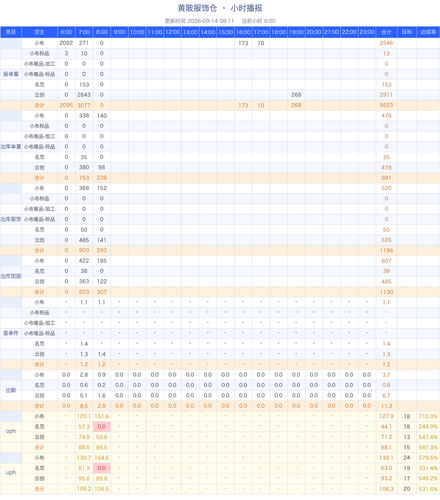Click the row total 2911
Image resolution: width=440 pixels, height=500 pixels.
coord(386,95)
